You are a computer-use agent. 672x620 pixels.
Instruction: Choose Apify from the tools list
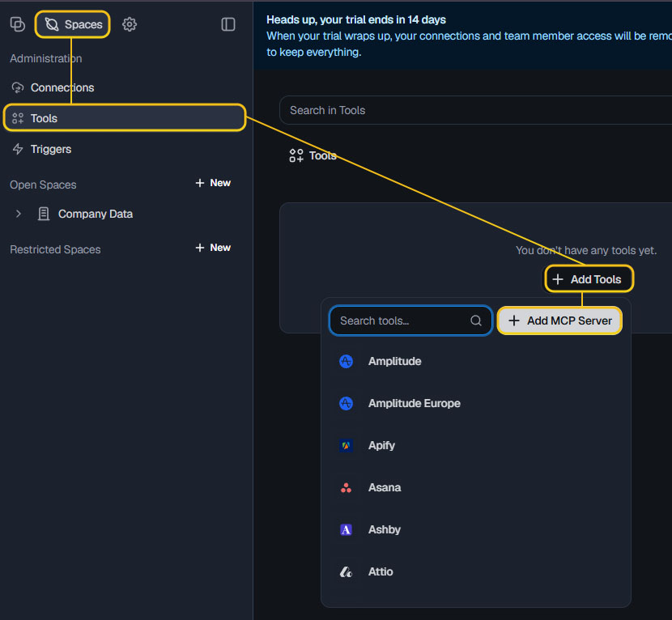(476, 446)
